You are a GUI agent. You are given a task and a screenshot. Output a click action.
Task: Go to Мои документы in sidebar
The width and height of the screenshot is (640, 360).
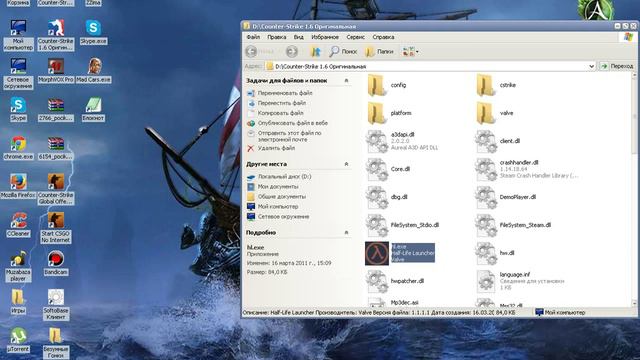pos(278,187)
